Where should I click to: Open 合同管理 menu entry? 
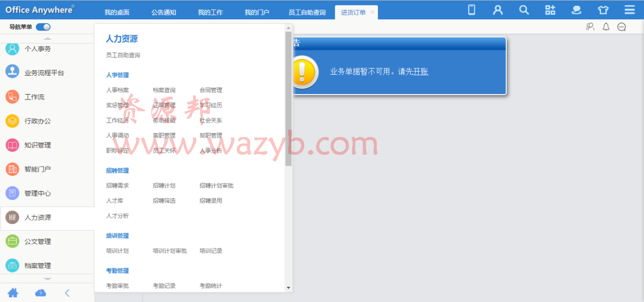coord(211,90)
